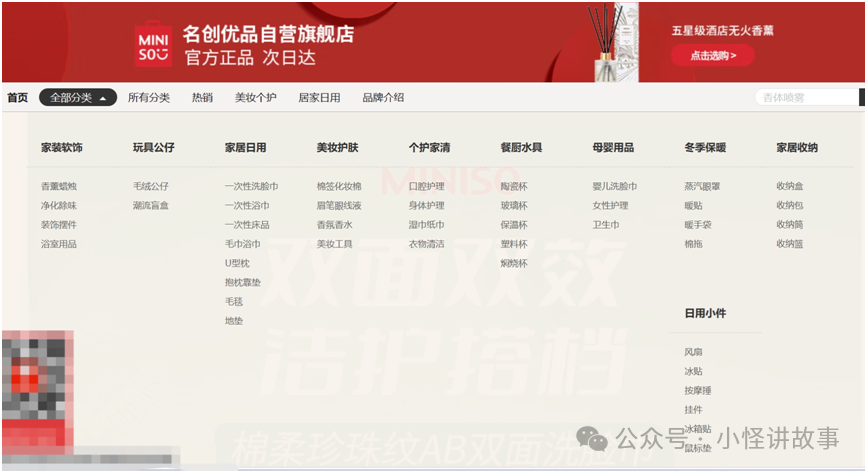
Task: Click 陶瓷杯 under 餐厨水具
Action: click(x=514, y=186)
